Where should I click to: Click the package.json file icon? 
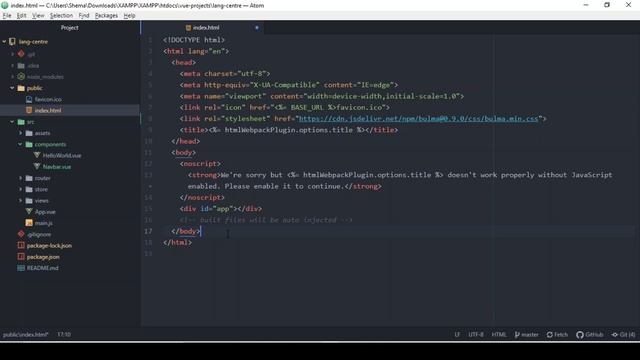tap(21, 257)
